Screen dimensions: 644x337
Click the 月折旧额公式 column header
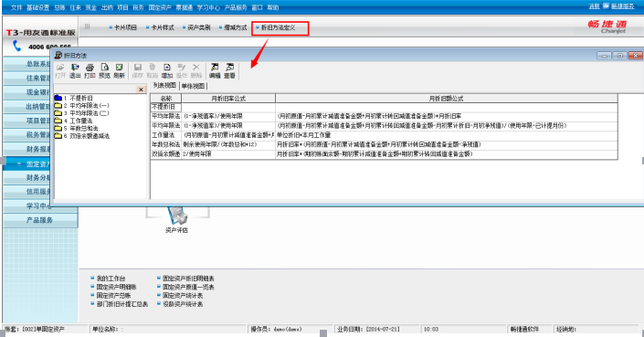[x=447, y=98]
